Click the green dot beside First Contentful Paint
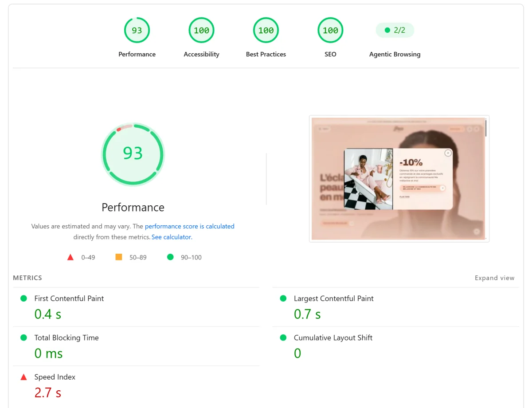 pyautogui.click(x=24, y=298)
